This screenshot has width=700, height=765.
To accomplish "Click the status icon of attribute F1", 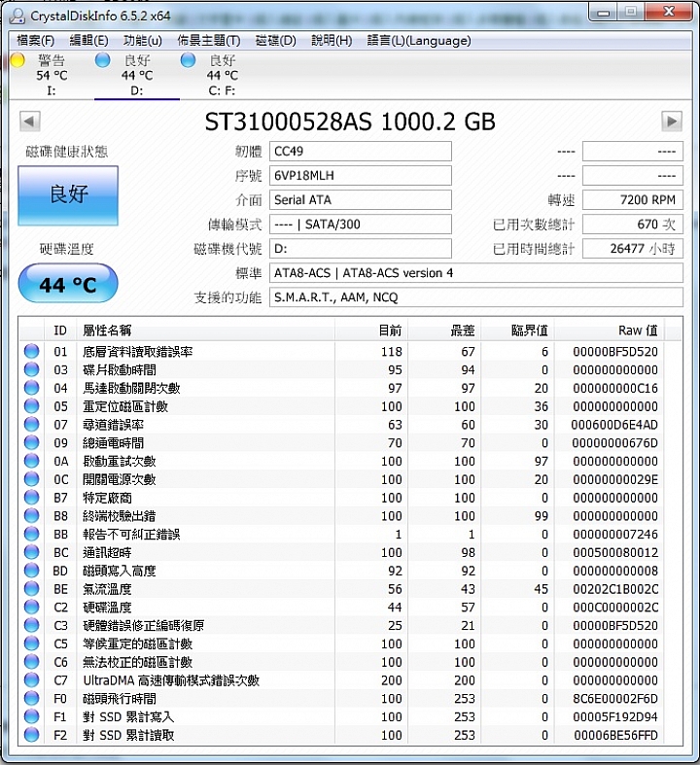I will pos(32,716).
